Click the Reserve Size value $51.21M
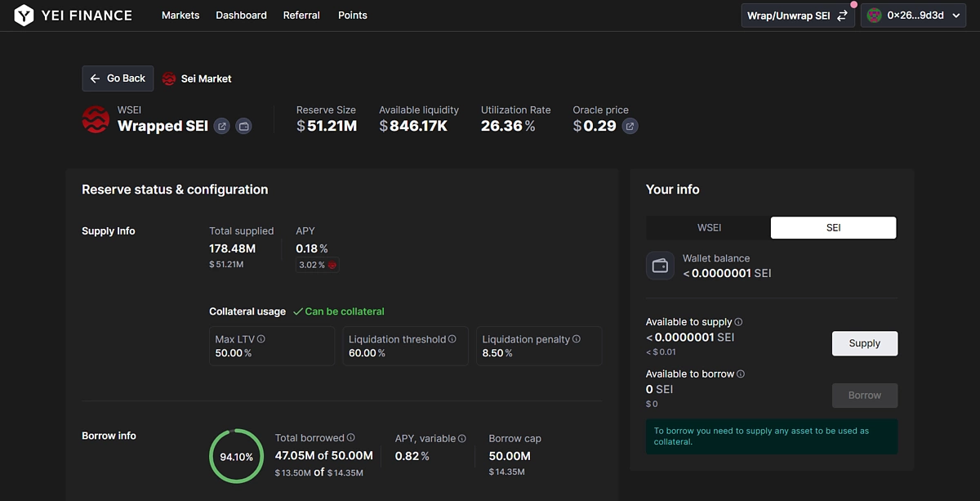The width and height of the screenshot is (980, 501). coord(327,126)
